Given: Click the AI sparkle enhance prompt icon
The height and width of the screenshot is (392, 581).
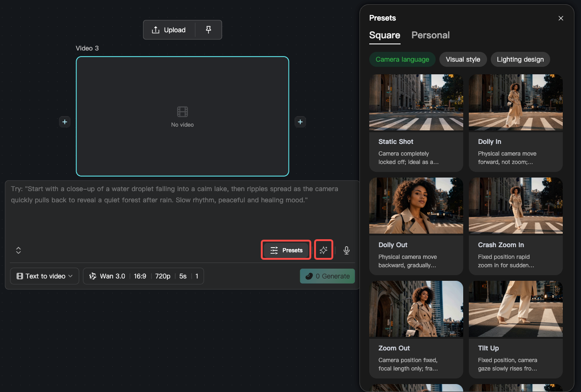Looking at the screenshot, I should pos(323,250).
